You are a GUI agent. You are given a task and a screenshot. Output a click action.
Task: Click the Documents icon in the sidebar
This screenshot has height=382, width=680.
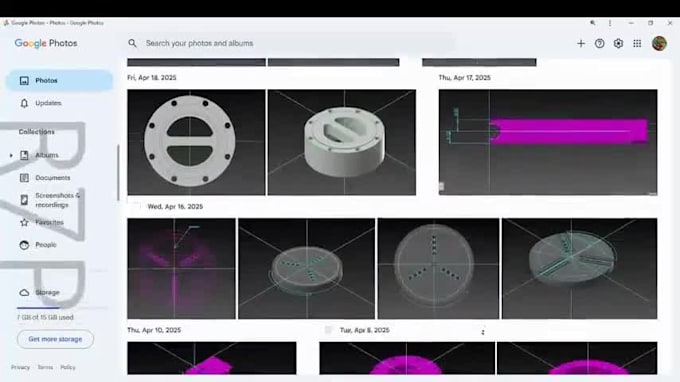[24, 178]
